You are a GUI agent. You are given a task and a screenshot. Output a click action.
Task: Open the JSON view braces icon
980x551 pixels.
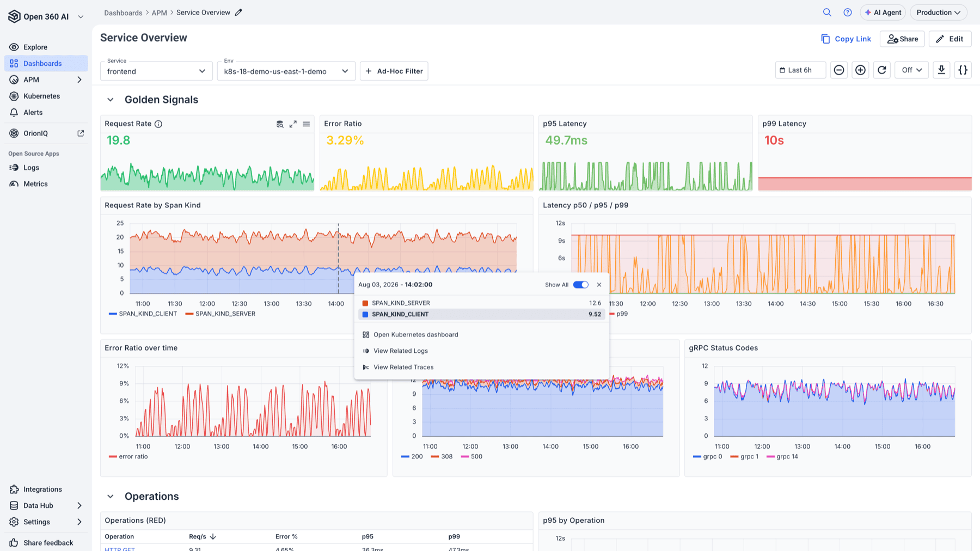pyautogui.click(x=963, y=70)
